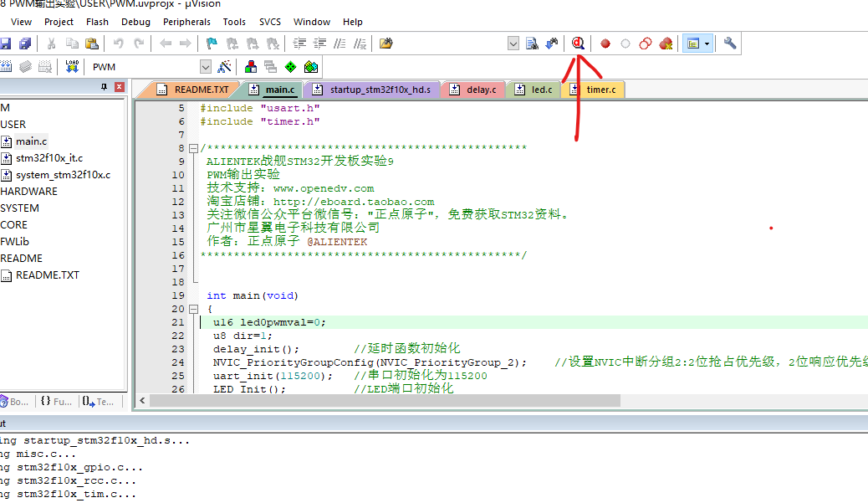Viewport: 868px width, 503px height.
Task: Open the SVCS menu
Action: point(270,22)
